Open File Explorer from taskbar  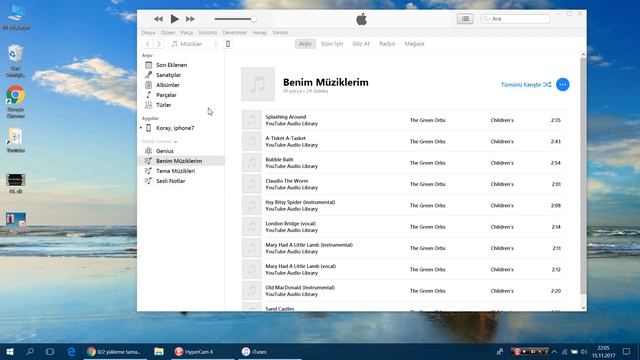click(x=159, y=351)
